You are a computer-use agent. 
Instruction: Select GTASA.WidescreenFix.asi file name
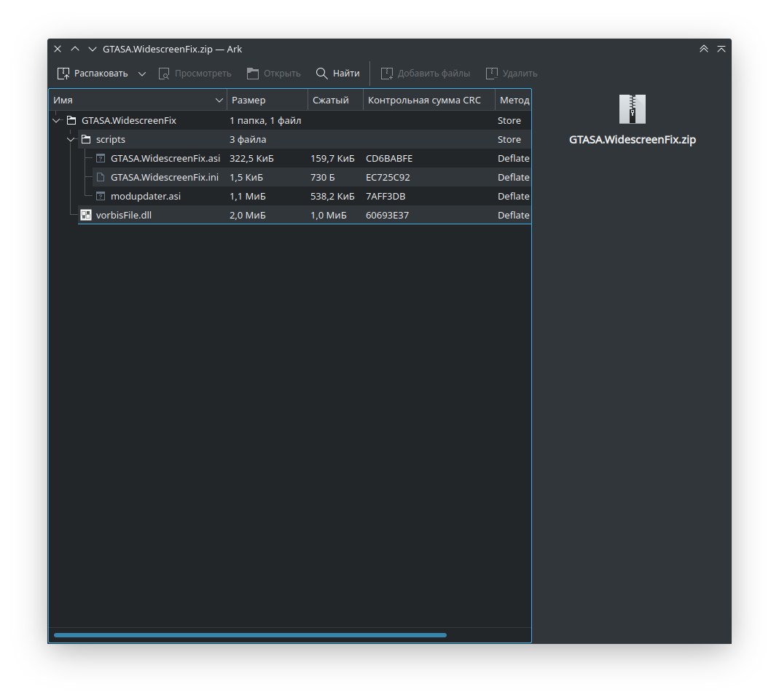point(165,158)
